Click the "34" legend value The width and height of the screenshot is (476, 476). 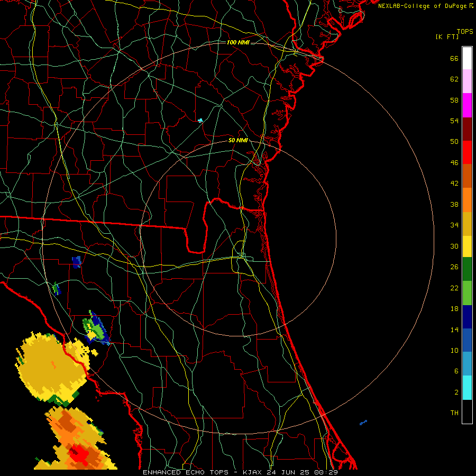click(454, 225)
